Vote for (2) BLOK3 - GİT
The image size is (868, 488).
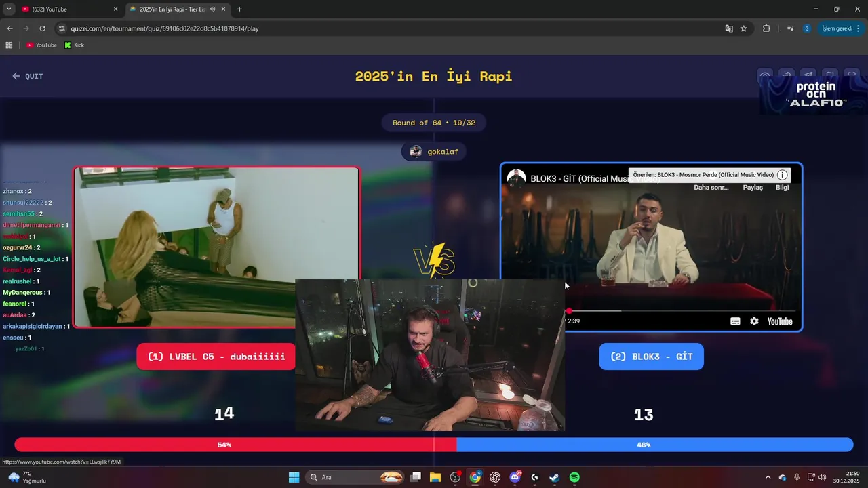tap(651, 357)
